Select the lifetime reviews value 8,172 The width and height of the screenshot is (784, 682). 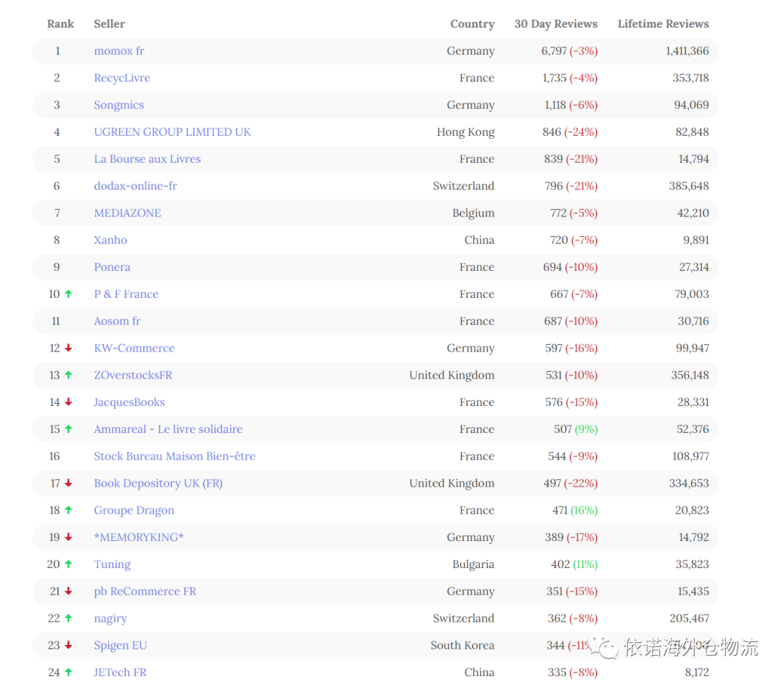coord(697,673)
